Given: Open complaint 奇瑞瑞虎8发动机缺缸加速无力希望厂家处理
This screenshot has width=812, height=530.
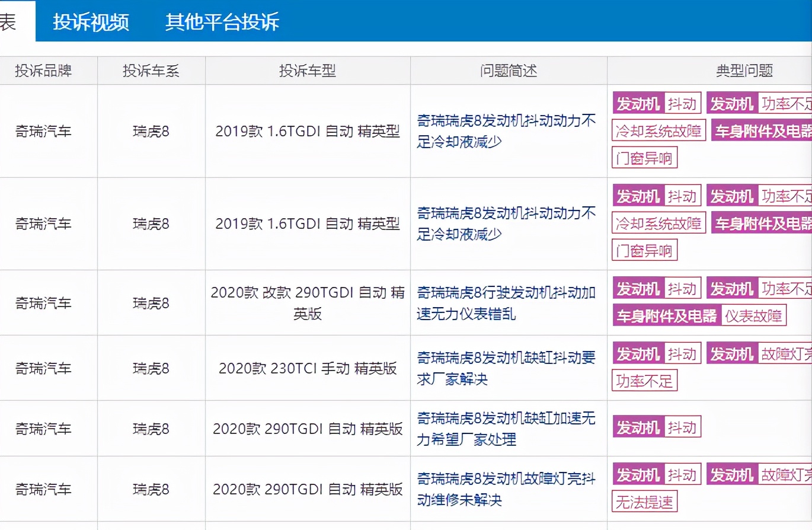Looking at the screenshot, I should coord(507,429).
